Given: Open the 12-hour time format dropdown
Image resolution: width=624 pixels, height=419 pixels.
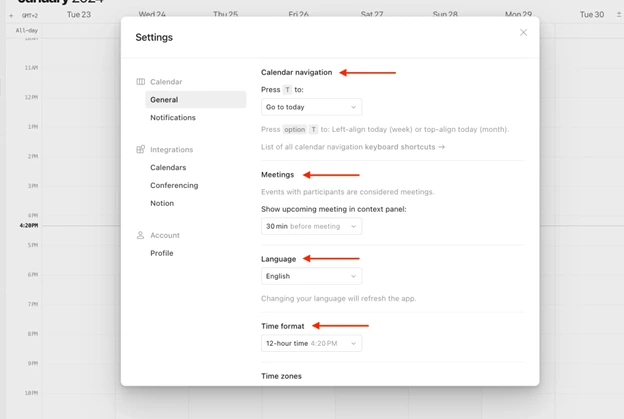Looking at the screenshot, I should (x=311, y=344).
